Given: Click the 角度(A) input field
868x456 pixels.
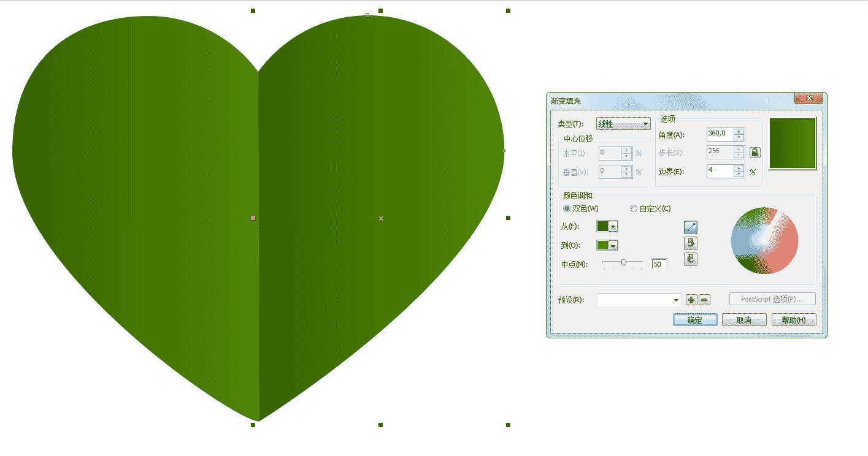Looking at the screenshot, I should point(720,134).
